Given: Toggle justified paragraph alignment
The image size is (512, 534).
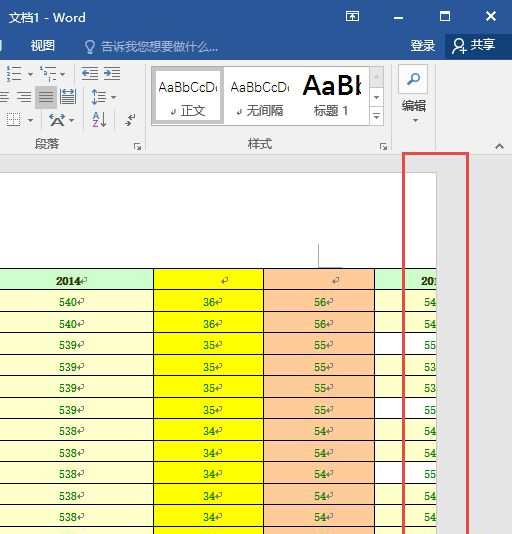Looking at the screenshot, I should [46, 97].
